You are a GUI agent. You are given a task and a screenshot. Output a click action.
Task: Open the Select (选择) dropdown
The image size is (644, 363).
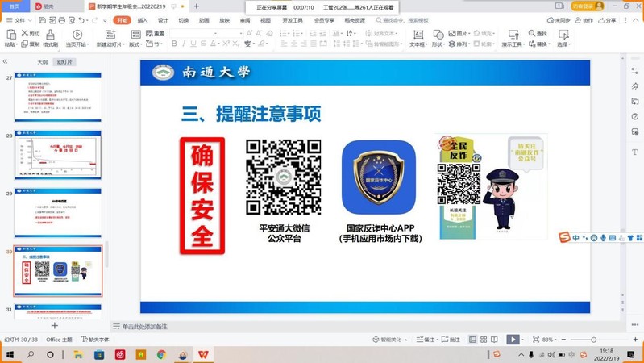pos(564,44)
